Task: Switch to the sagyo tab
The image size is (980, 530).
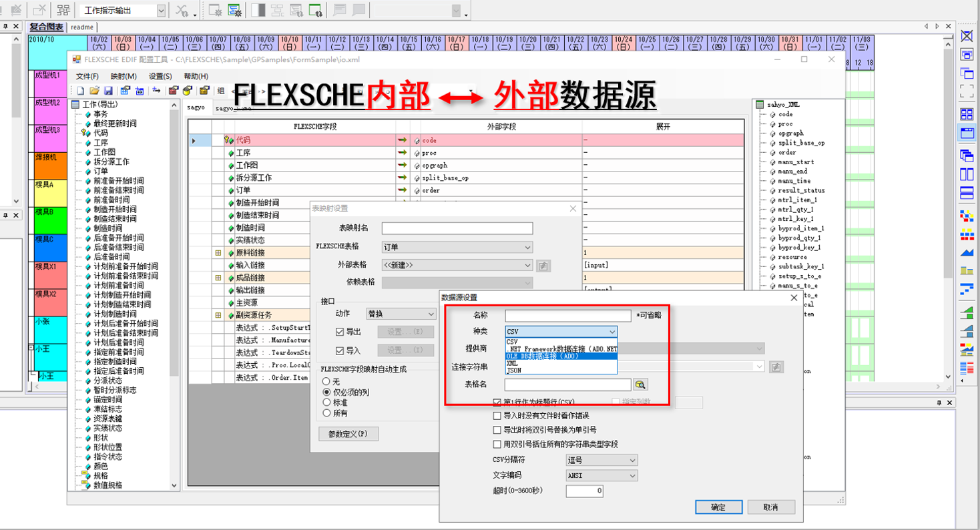Action: (196, 107)
